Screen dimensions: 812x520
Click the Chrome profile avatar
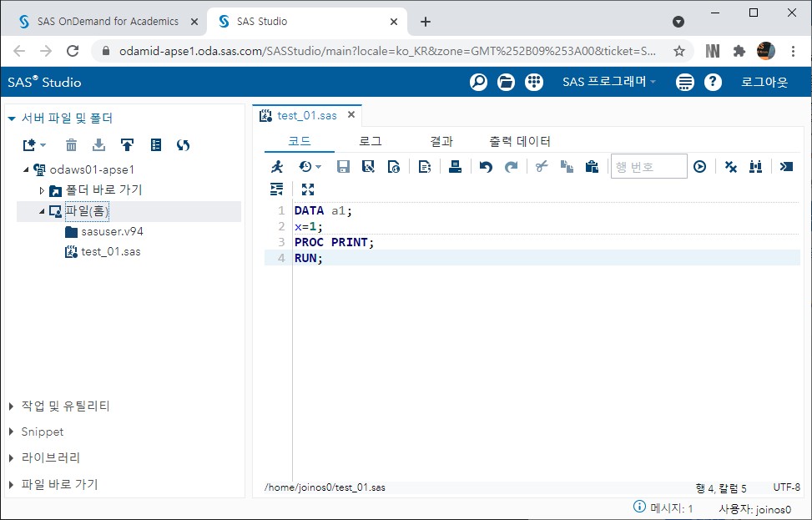[765, 51]
